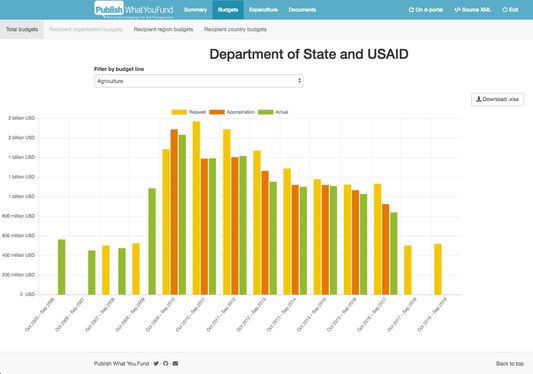The image size is (533, 374).
Task: Click the Download .xlsx button
Action: coord(497,99)
